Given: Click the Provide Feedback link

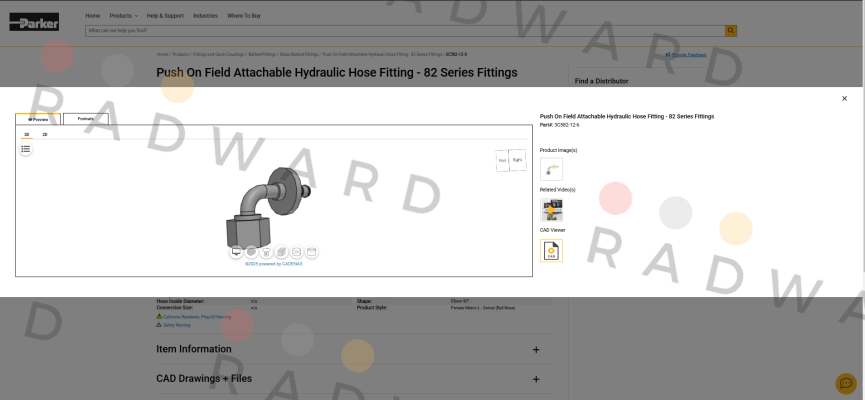Looking at the screenshot, I should pos(686,55).
